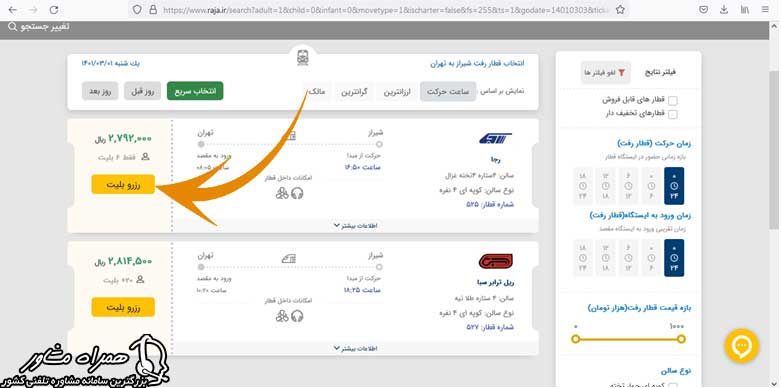The image size is (781, 388).
Task: Click the heading انتخاب قطار رفت شیراز به تهران
Action: 477,64
